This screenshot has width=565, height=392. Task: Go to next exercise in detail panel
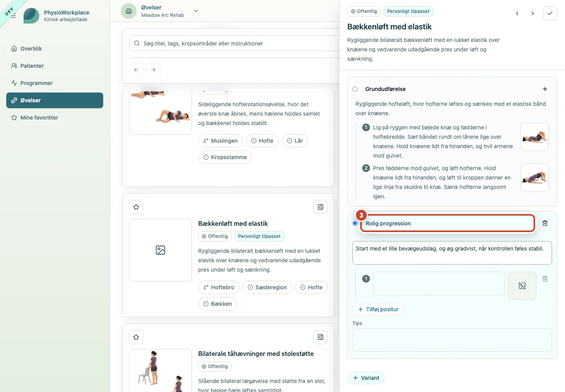532,13
